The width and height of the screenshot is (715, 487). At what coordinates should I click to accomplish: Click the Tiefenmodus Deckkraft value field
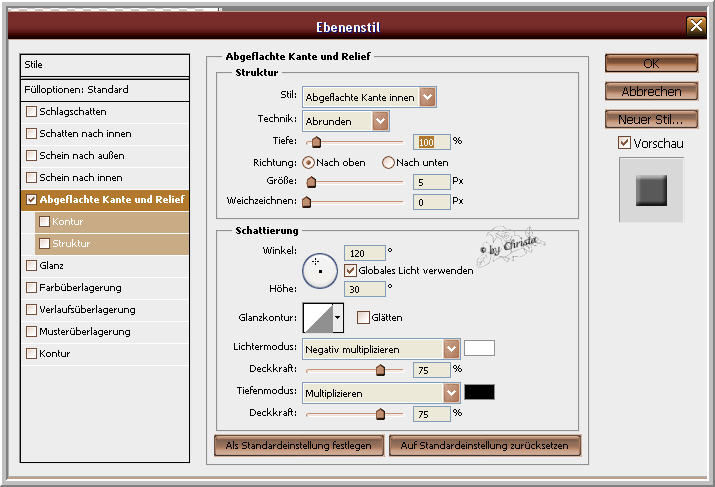click(x=431, y=414)
